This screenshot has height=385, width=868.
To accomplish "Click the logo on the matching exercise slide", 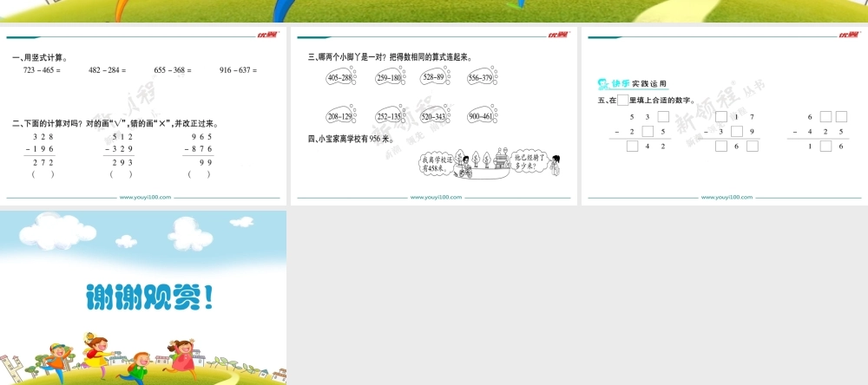I will tap(556, 35).
